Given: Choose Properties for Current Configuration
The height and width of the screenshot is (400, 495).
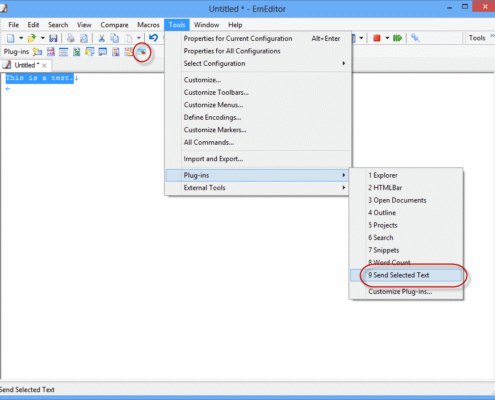Looking at the screenshot, I should [257, 39].
